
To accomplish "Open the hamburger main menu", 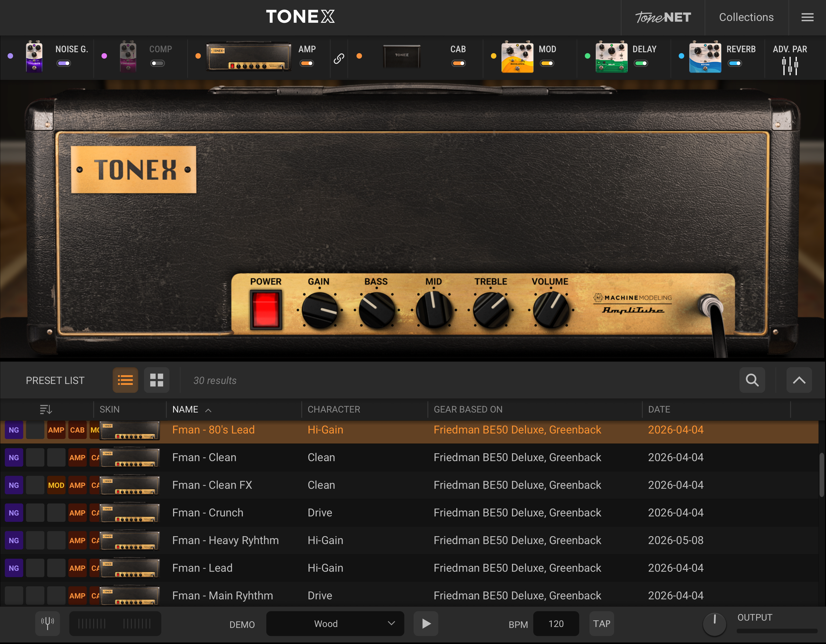I will (x=807, y=17).
